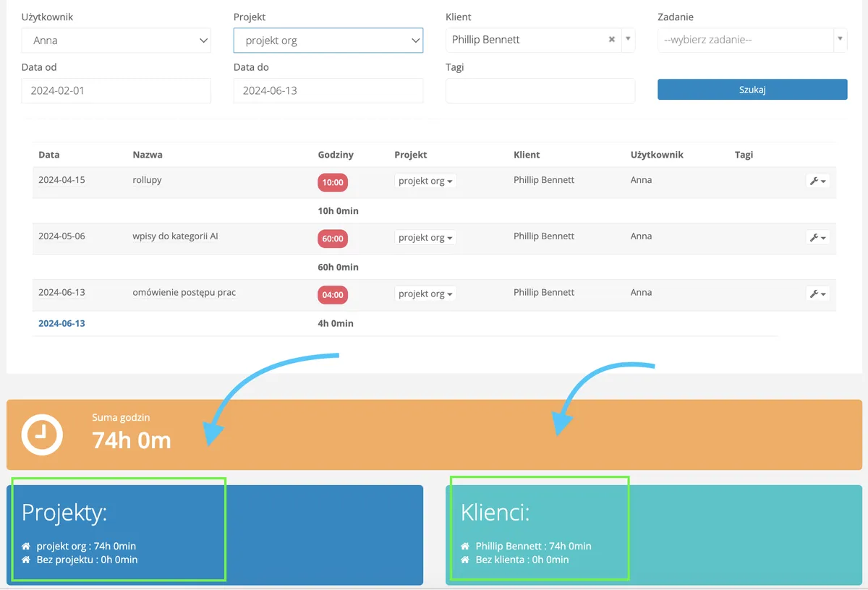Click the Szukaj search button
This screenshot has height=590, width=868.
click(x=752, y=90)
